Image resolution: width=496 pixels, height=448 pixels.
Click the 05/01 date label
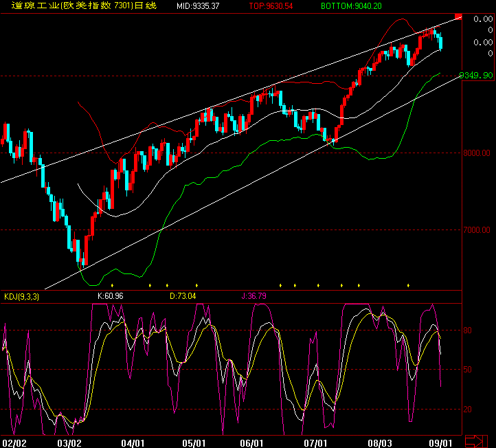[194, 443]
